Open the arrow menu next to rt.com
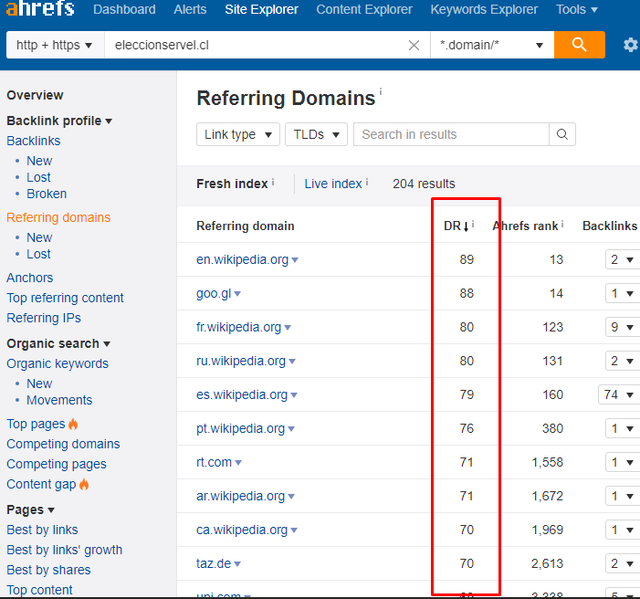640x599 pixels. (238, 463)
